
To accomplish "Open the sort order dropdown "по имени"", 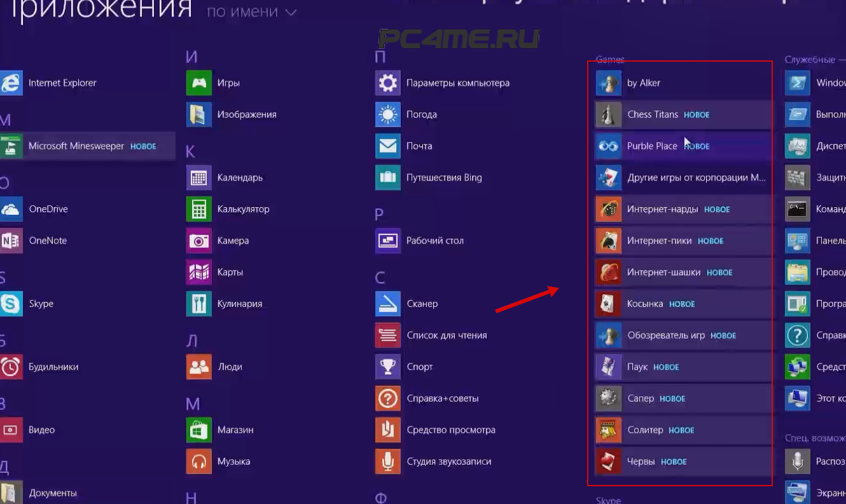I will [x=252, y=12].
